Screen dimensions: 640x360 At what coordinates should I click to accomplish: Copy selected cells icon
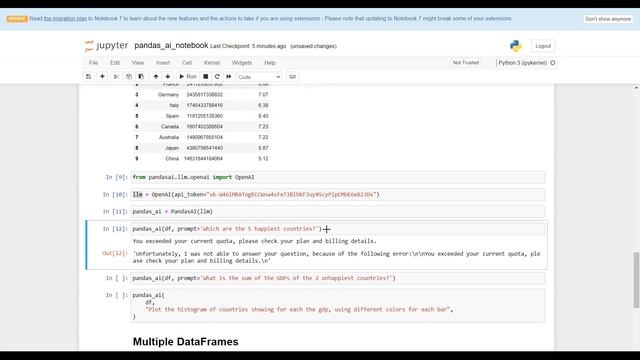129,77
